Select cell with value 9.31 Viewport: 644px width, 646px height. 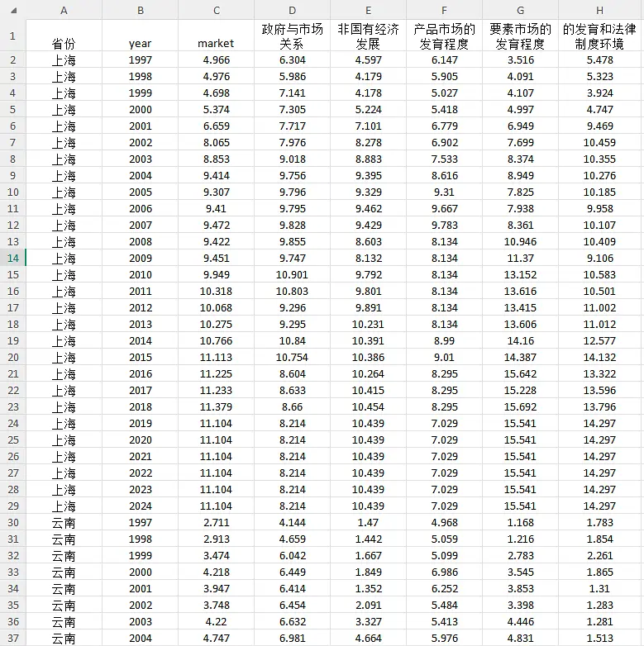(444, 192)
